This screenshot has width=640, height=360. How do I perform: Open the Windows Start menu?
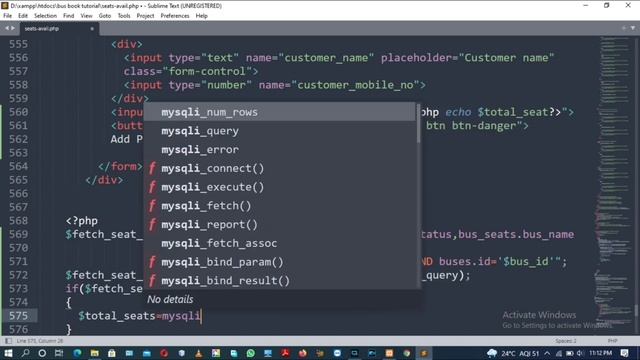pos(8,353)
